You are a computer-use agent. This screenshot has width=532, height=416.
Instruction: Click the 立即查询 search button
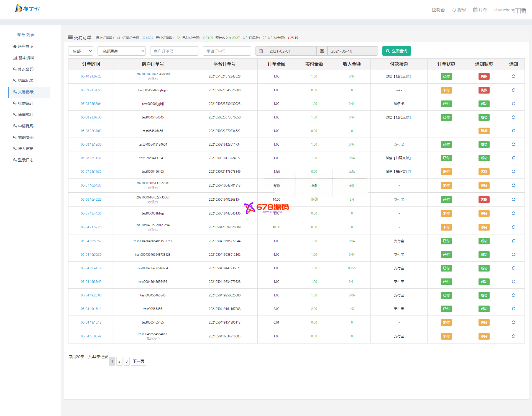[396, 51]
